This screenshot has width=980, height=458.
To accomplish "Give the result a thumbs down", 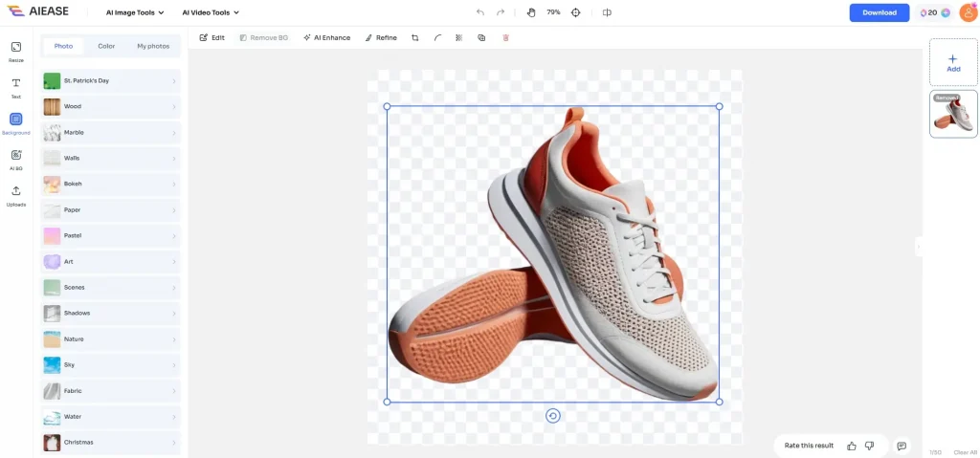I will (869, 446).
